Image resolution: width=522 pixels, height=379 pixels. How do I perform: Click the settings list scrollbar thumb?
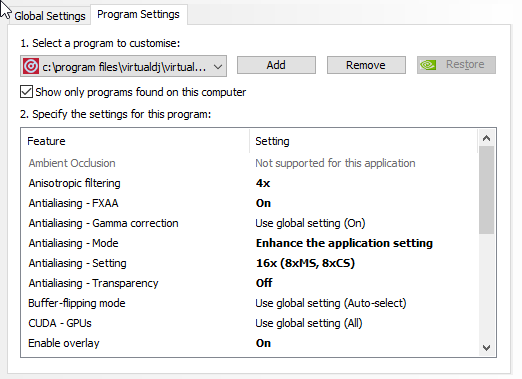tap(486, 190)
